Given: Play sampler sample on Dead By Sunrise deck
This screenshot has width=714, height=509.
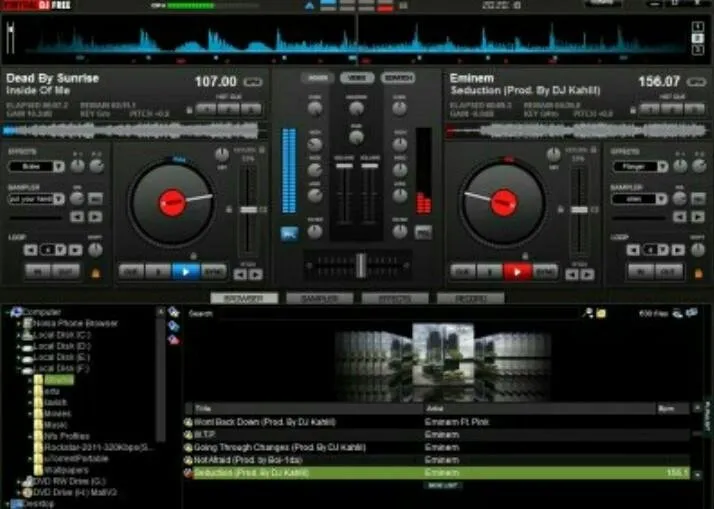Looking at the screenshot, I should 95,217.
